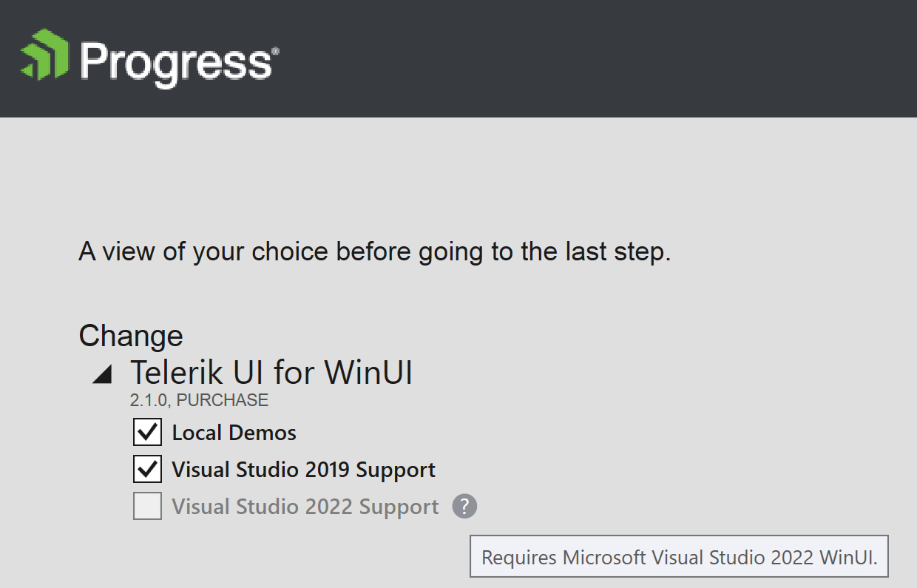The image size is (917, 588).
Task: Click the Requires Microsoft Visual Studio 2022 tooltip
Action: click(x=679, y=557)
